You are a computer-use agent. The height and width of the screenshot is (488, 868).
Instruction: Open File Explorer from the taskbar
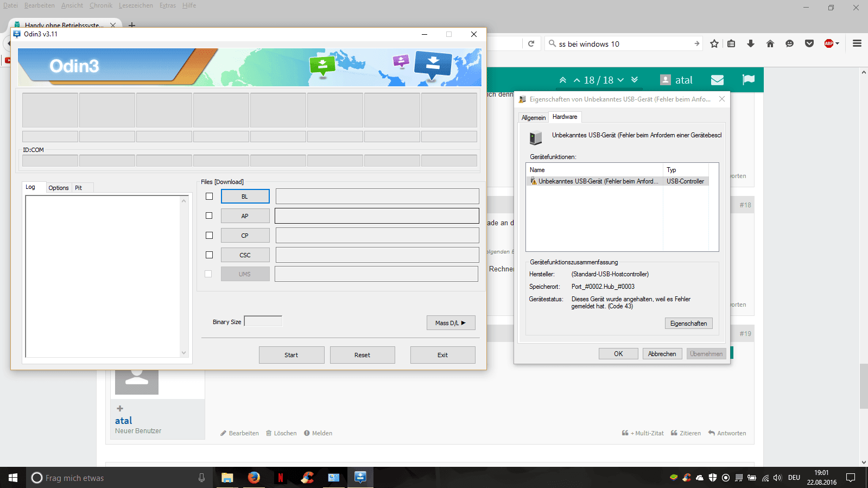[x=227, y=478]
